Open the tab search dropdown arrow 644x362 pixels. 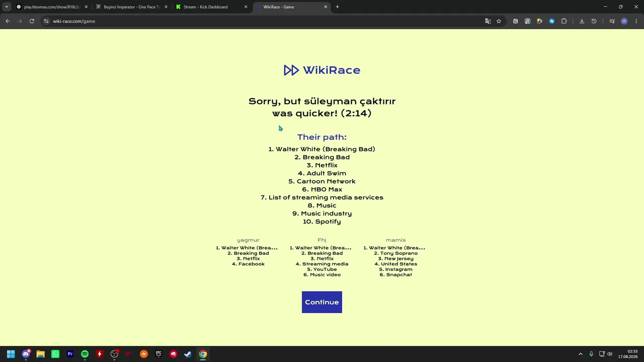coord(7,7)
